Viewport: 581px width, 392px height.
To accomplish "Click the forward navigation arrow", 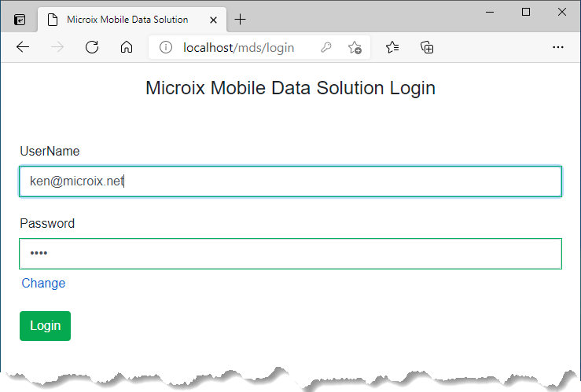I will [x=57, y=47].
